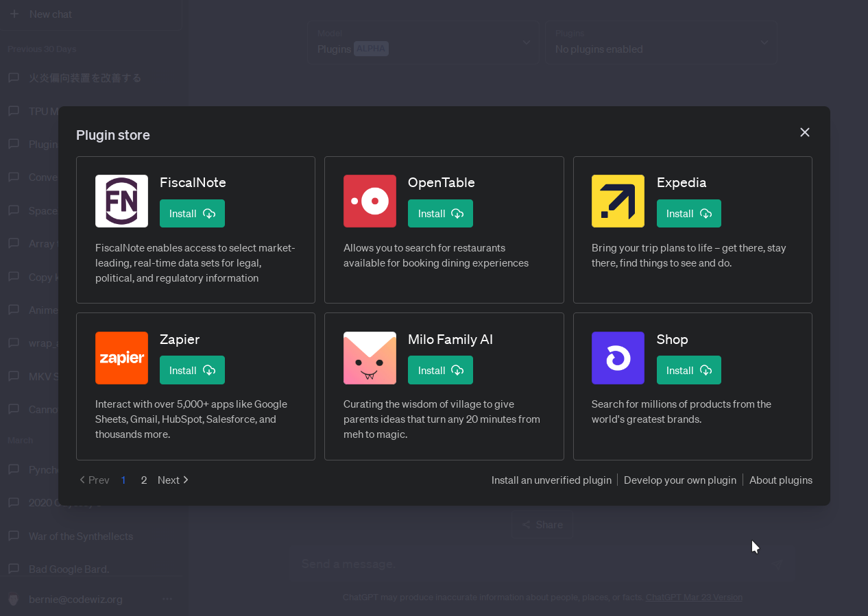Close the Plugin store dialog
868x616 pixels.
tap(804, 132)
